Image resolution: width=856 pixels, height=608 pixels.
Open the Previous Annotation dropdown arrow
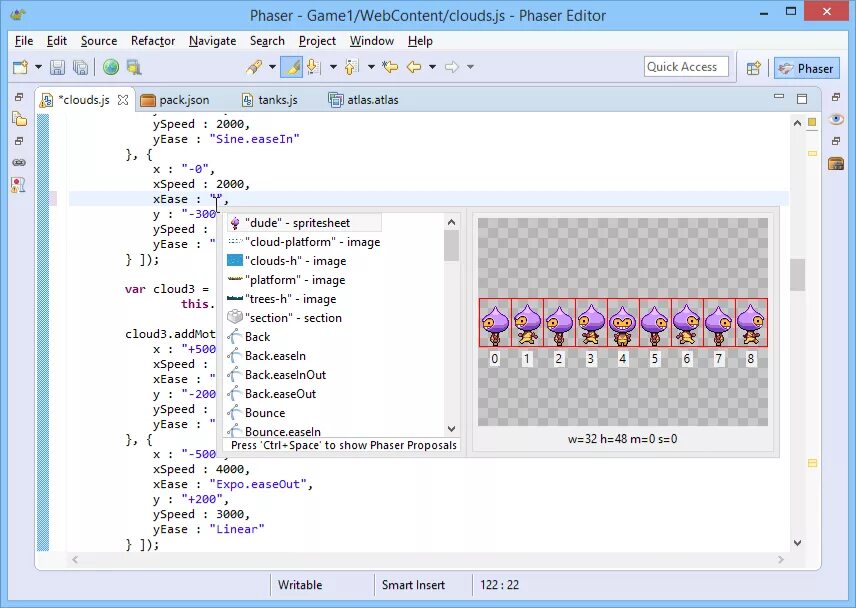371,67
